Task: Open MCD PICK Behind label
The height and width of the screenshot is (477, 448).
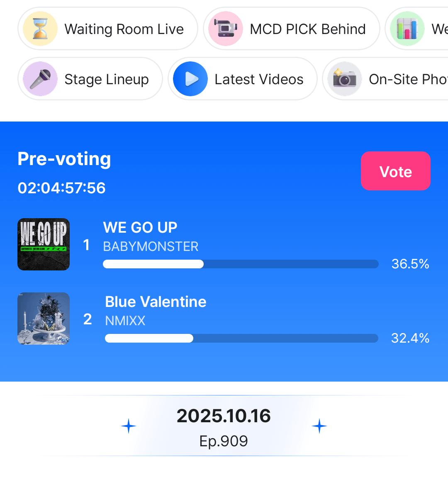Action: (x=308, y=29)
